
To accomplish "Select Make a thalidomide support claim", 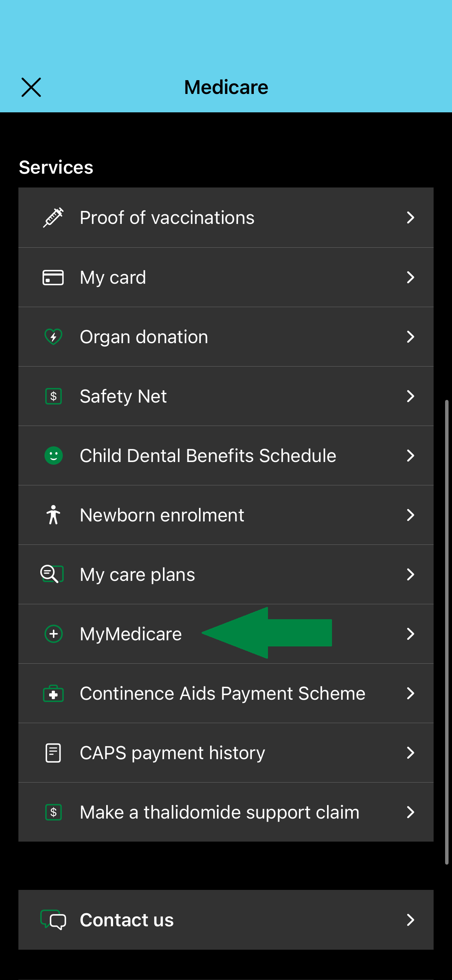I will (x=219, y=812).
